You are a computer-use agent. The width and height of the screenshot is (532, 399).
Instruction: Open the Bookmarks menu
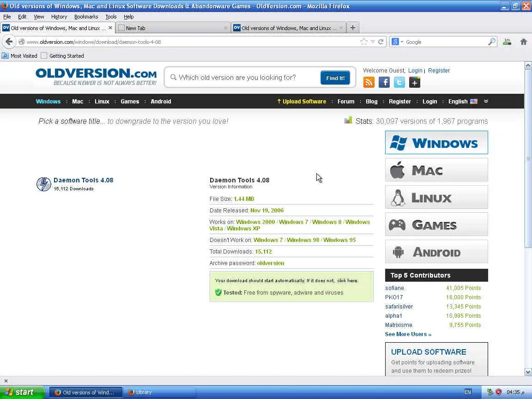[x=86, y=17]
